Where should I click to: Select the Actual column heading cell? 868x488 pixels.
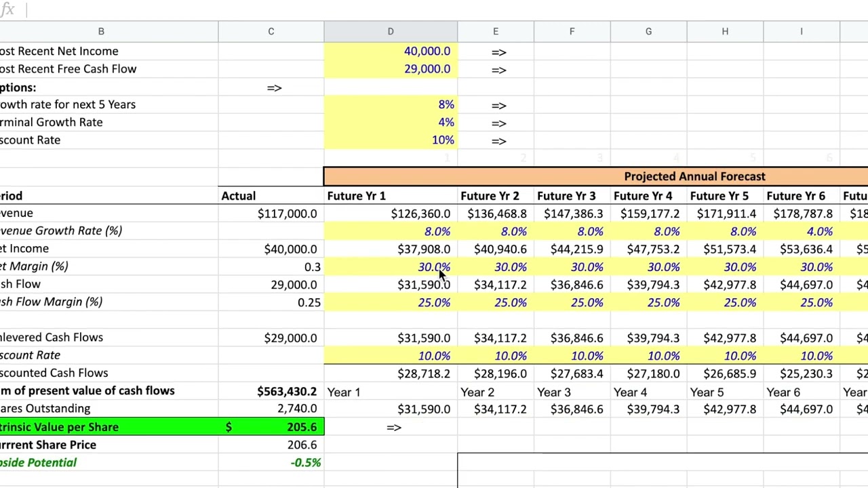click(271, 196)
